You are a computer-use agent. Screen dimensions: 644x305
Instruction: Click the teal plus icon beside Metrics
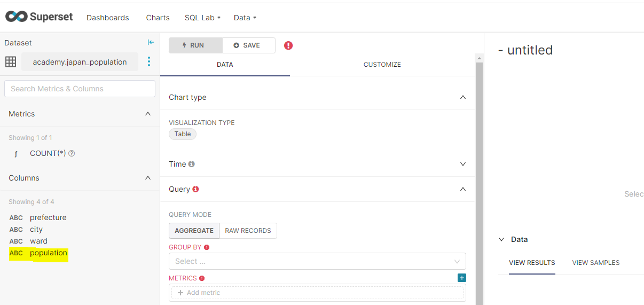click(x=462, y=278)
